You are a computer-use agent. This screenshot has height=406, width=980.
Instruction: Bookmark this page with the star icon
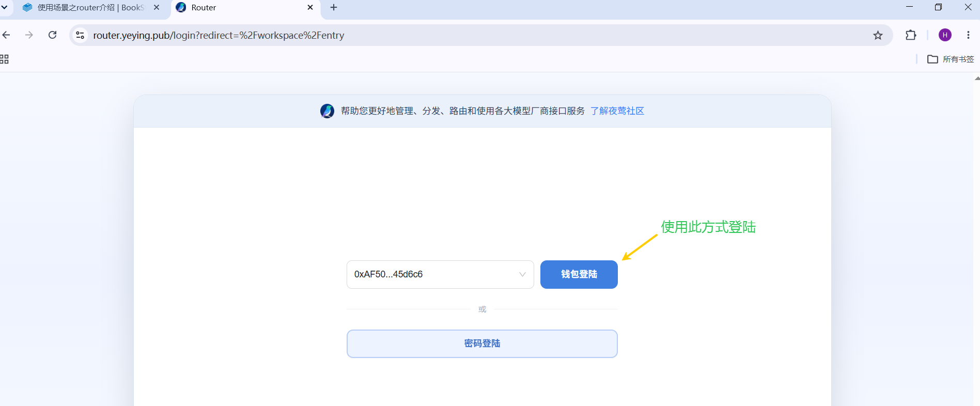[878, 35]
